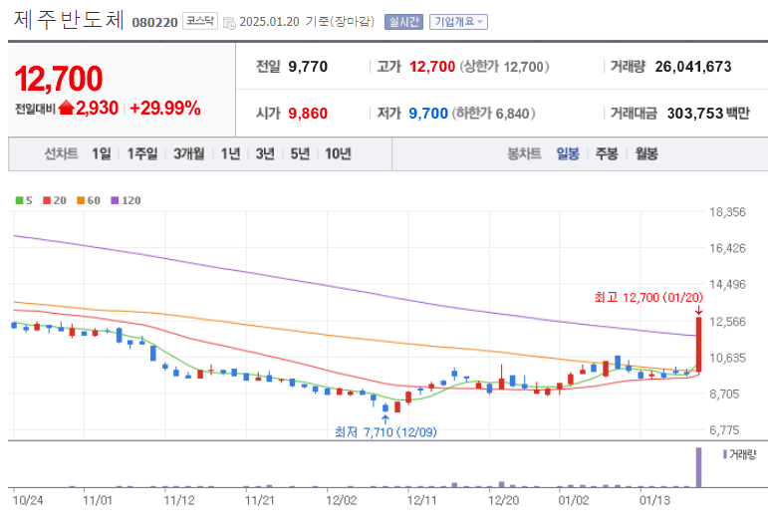
Task: Click the +29.99% change rate
Action: (x=165, y=108)
